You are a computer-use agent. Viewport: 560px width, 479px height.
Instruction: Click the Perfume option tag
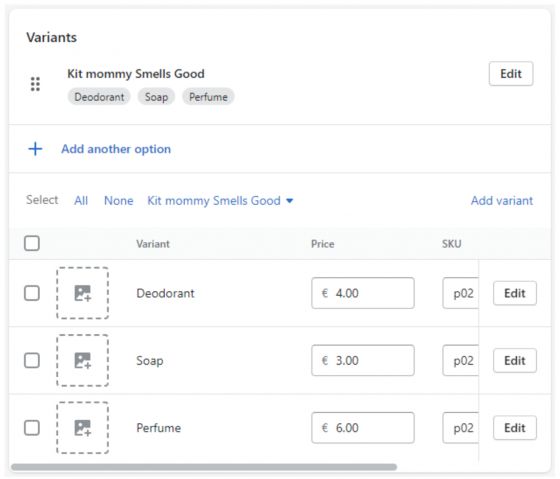pos(208,97)
